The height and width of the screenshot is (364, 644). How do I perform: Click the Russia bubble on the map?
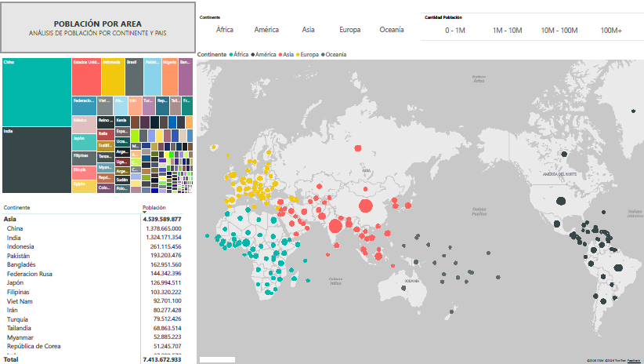click(358, 148)
